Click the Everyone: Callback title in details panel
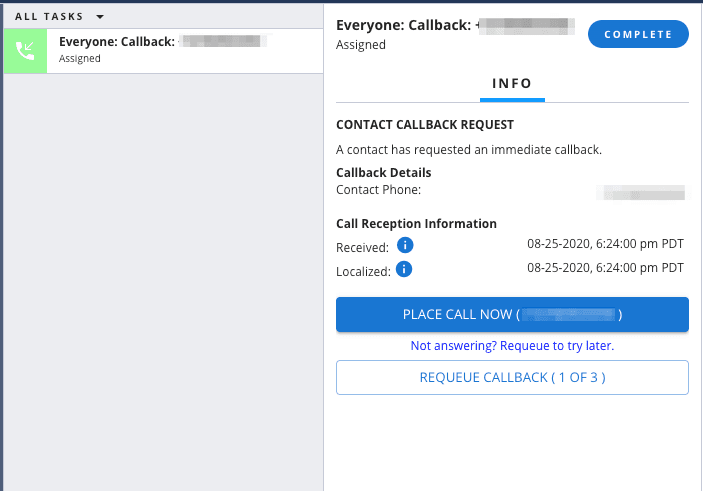 click(404, 25)
